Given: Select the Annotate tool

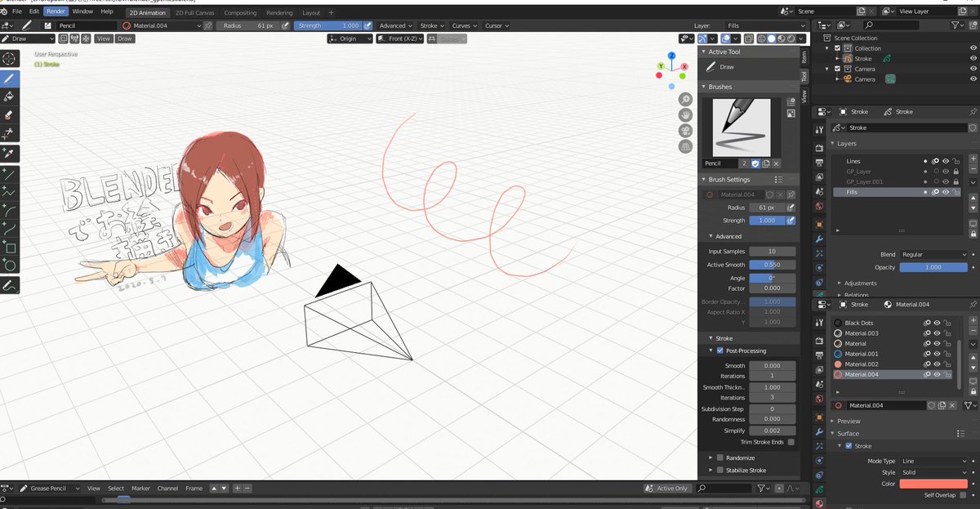Looking at the screenshot, I should (x=10, y=286).
